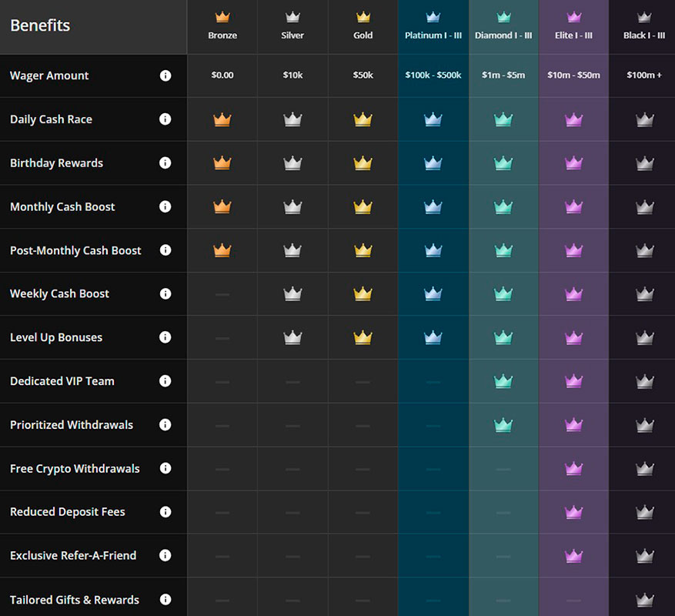Show info for Tailored Gifts & Rewards
Viewport: 675px width, 616px height.
tap(165, 599)
